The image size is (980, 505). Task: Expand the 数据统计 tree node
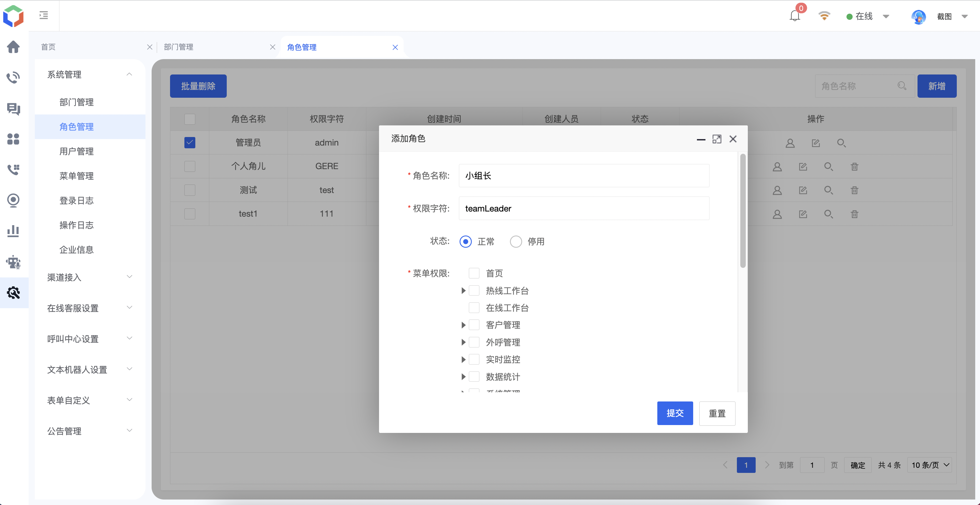pos(463,377)
